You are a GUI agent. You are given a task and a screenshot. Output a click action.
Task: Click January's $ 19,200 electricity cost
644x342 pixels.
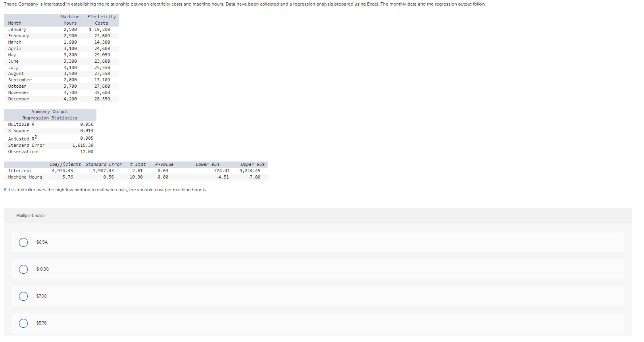[x=100, y=30]
